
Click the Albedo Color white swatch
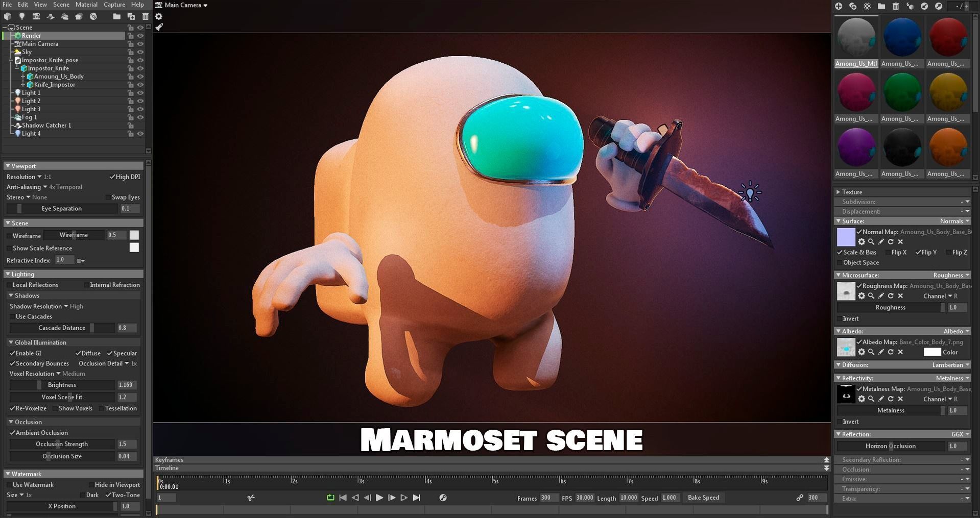(x=932, y=352)
